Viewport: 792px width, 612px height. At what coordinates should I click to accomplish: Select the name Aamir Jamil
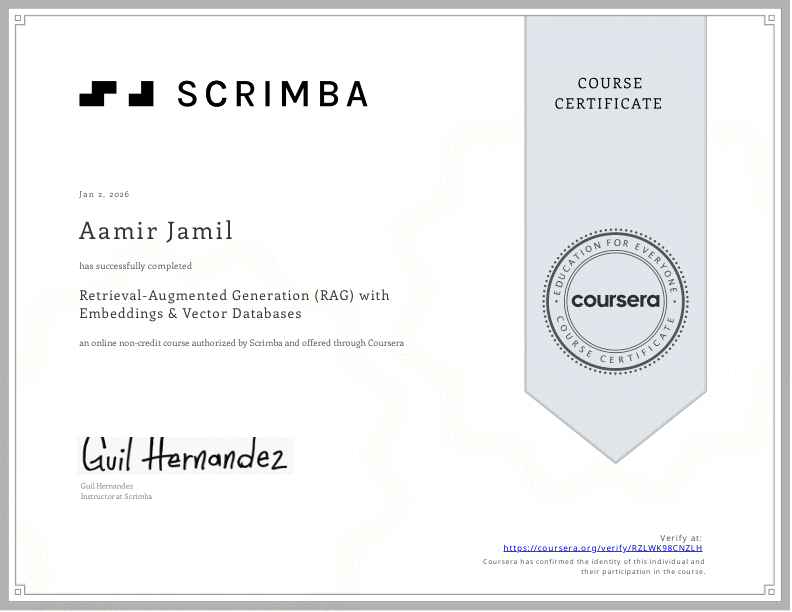(x=156, y=231)
